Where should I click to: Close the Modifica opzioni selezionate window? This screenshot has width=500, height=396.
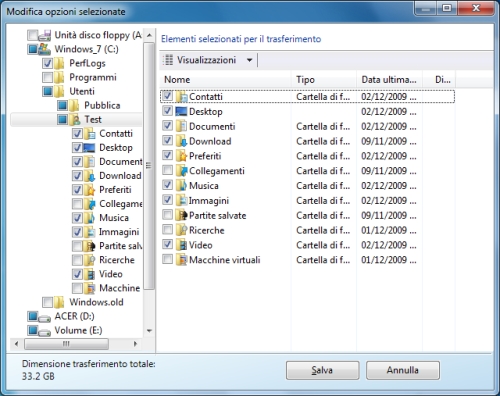(476, 8)
